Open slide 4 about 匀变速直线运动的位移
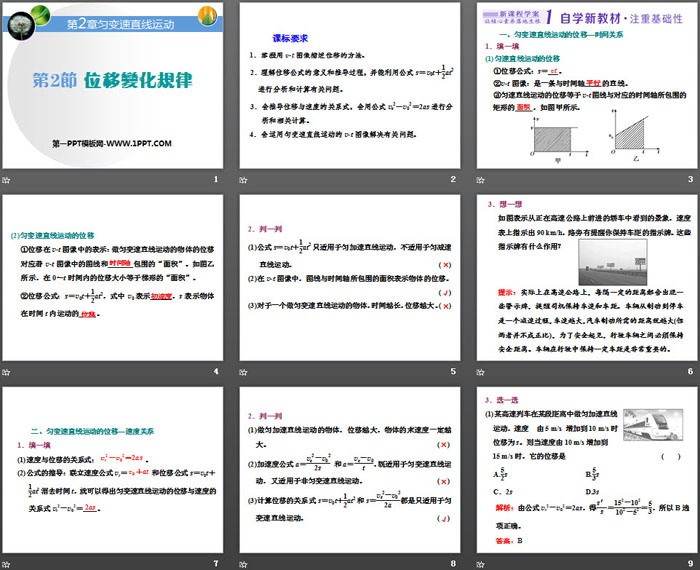The image size is (700, 570). (115, 278)
